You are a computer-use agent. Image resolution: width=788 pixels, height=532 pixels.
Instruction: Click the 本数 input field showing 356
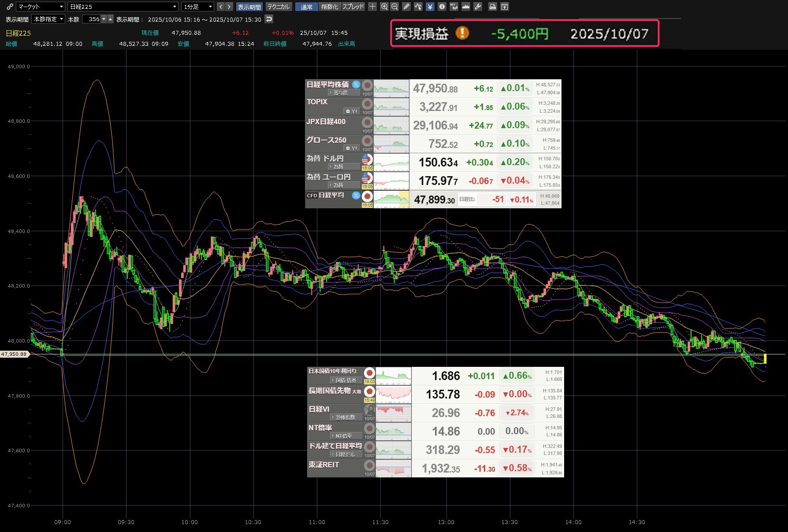pos(93,19)
